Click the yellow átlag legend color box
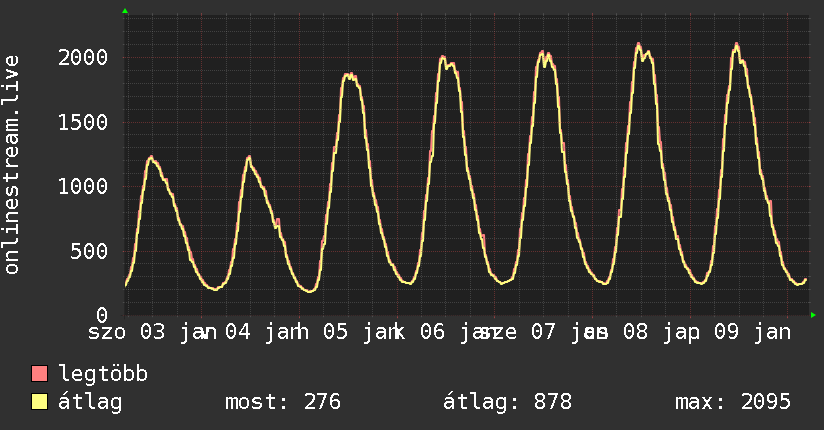 (x=40, y=402)
